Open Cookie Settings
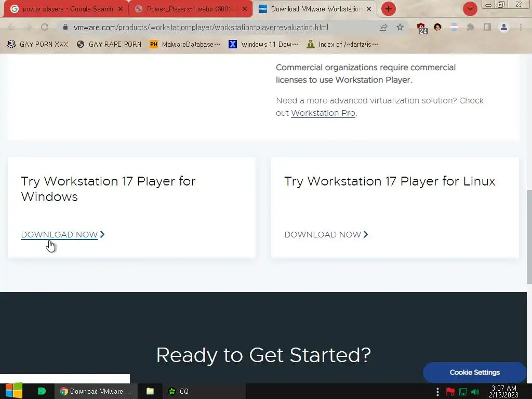This screenshot has width=532, height=399. click(474, 372)
